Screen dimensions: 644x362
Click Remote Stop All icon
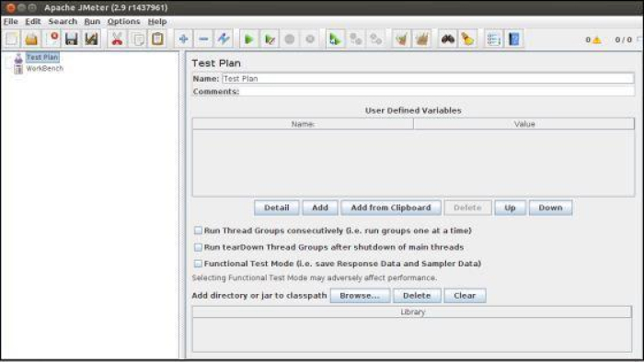pos(356,39)
